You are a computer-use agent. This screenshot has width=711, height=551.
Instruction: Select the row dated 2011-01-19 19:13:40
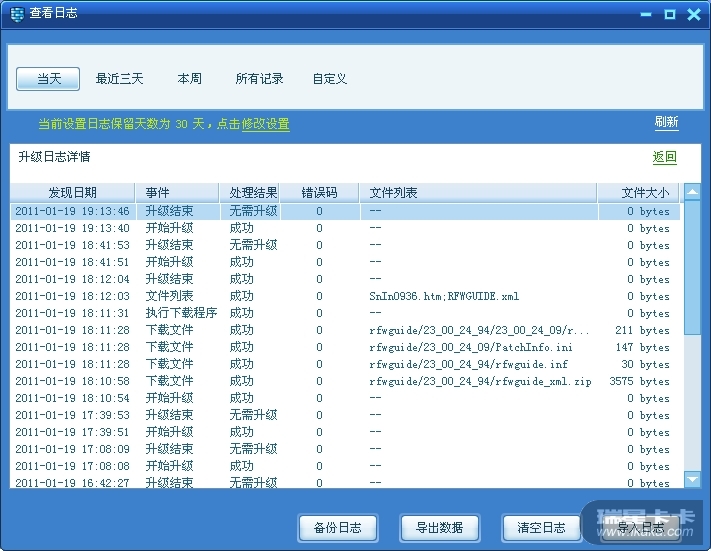(345, 228)
